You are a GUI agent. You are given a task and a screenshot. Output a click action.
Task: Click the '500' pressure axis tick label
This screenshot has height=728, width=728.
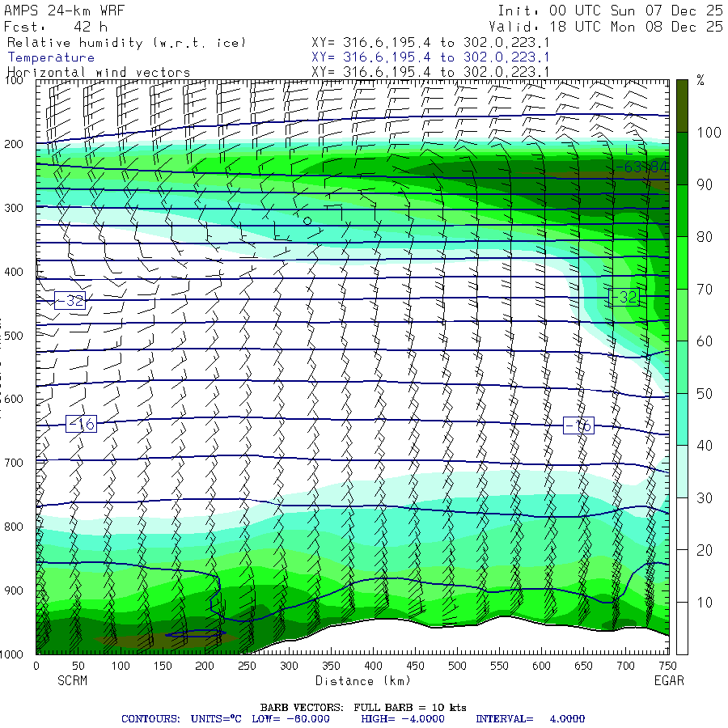tap(14, 336)
